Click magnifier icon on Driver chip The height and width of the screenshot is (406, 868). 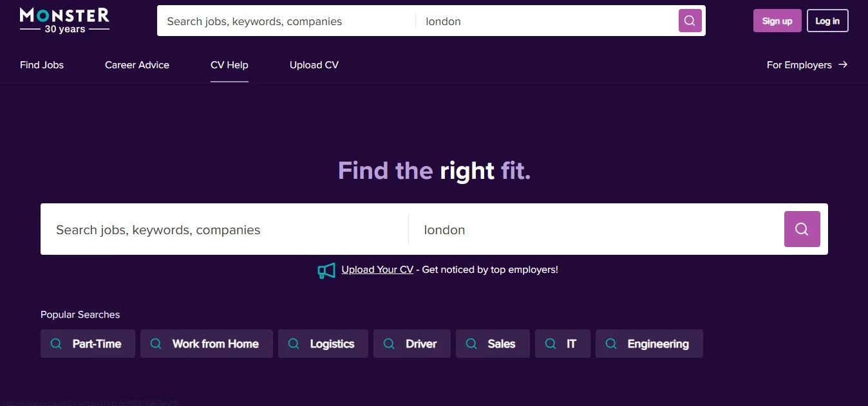(389, 344)
